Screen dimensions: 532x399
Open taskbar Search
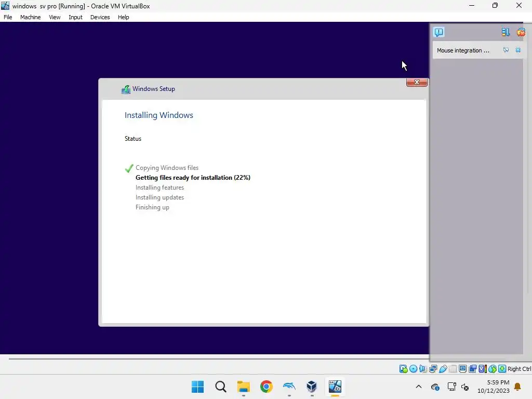[x=220, y=387]
